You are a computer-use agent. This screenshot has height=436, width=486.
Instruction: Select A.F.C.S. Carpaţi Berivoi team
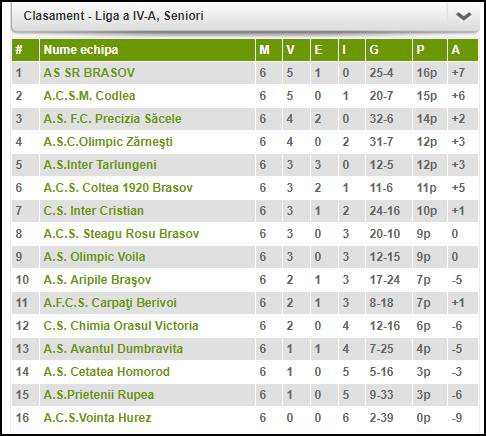pyautogui.click(x=110, y=303)
